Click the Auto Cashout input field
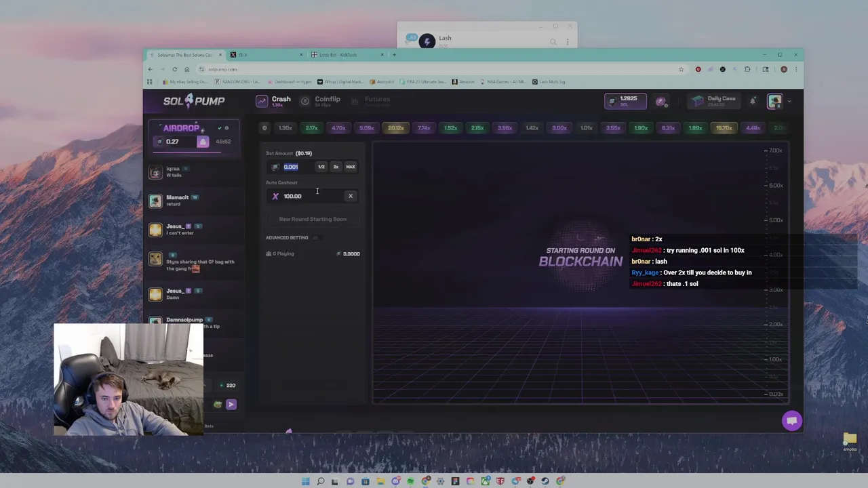868x488 pixels. (x=307, y=196)
